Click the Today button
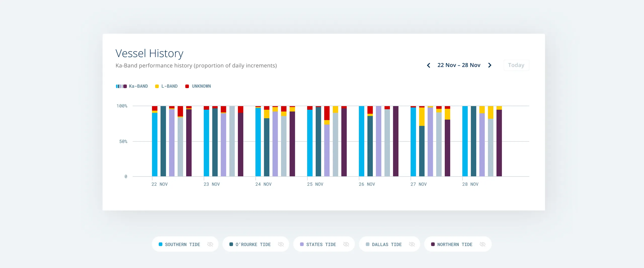This screenshot has height=268, width=644. [x=516, y=65]
